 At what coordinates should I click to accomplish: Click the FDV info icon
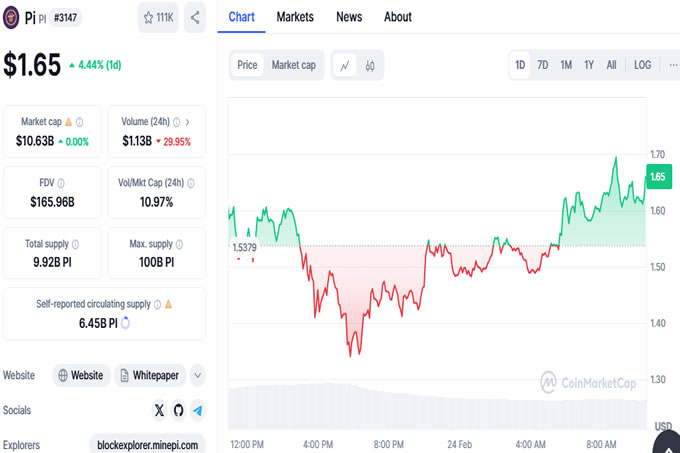coord(61,183)
